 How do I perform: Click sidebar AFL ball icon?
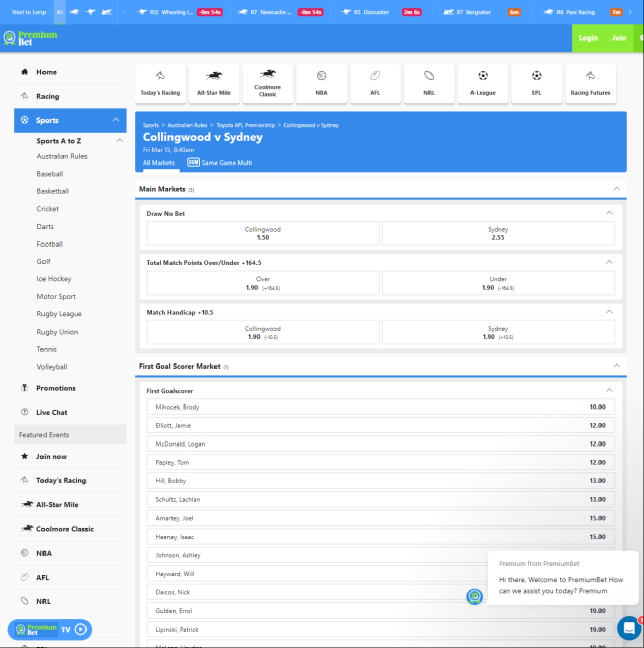pyautogui.click(x=24, y=577)
